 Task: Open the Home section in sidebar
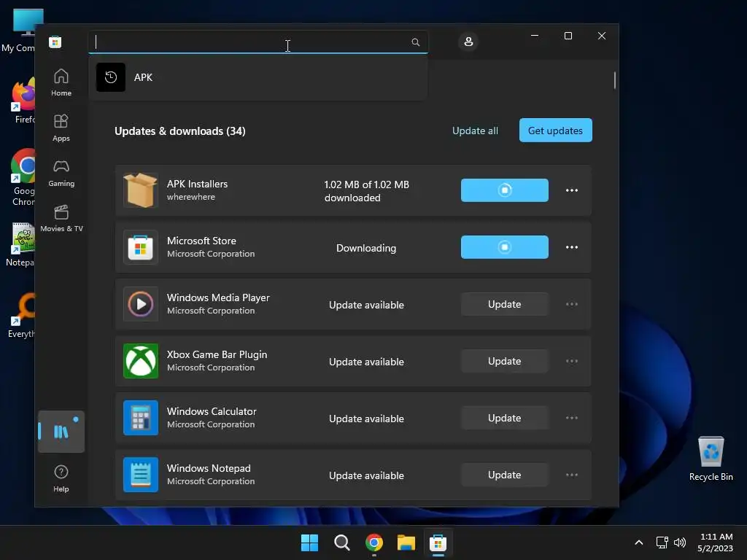coord(61,82)
